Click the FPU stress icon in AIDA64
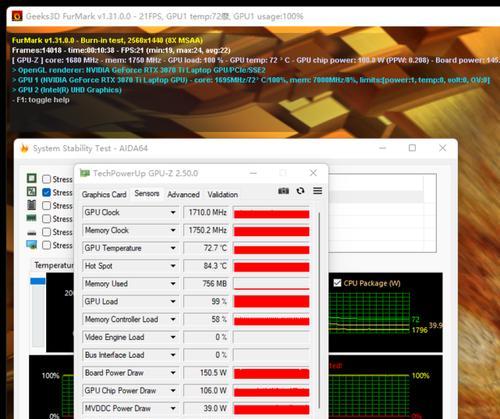This screenshot has height=419, width=500. coord(31,191)
